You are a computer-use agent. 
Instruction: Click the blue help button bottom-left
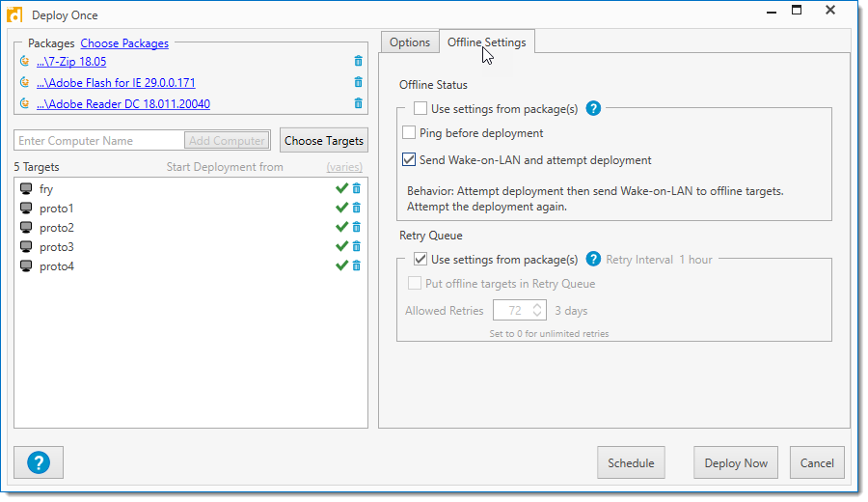(x=39, y=462)
